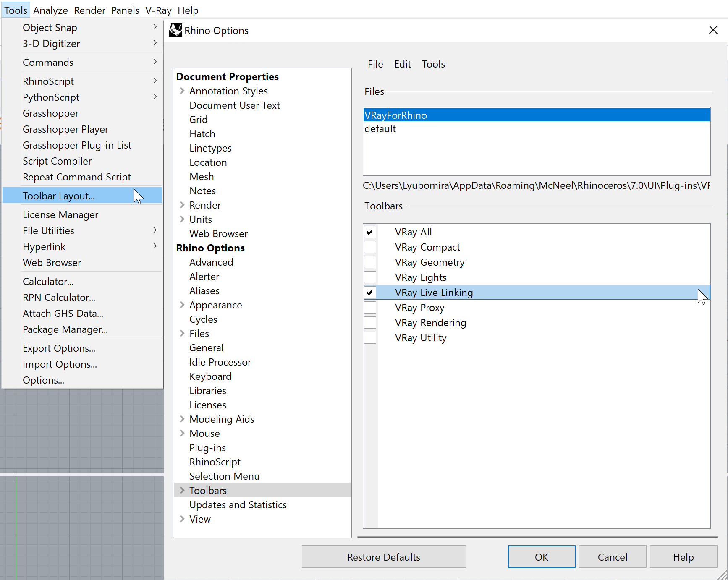Open the Analyze menu

(50, 10)
